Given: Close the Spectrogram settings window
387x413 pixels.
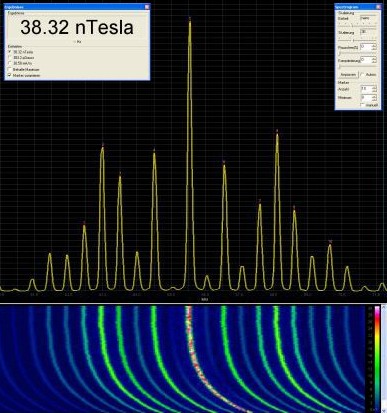Looking at the screenshot, I should click(379, 7).
